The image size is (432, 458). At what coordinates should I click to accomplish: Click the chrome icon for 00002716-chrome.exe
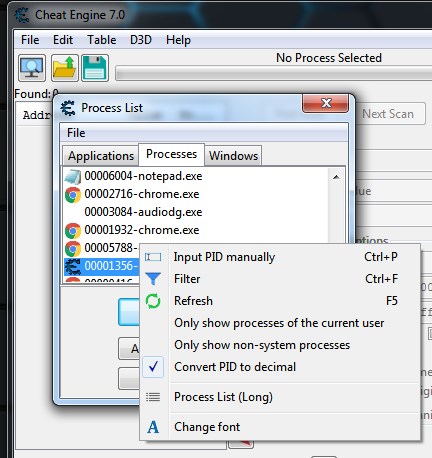click(73, 195)
